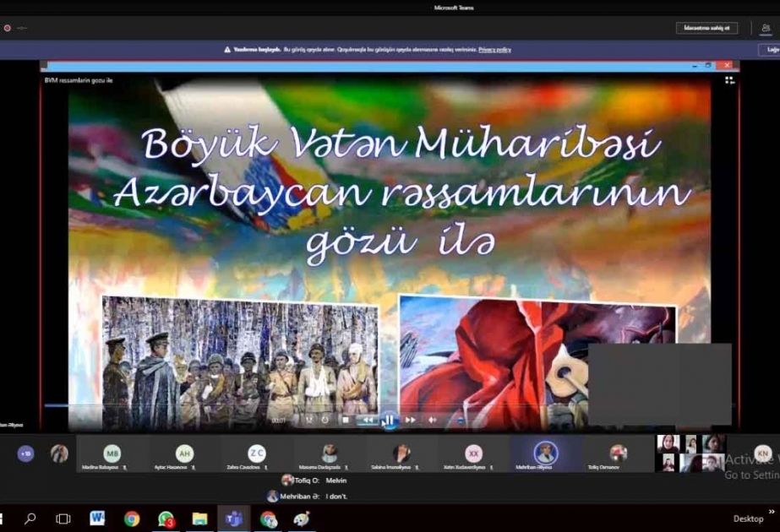Click the 'Tofiq O: Melvin' chat message
The width and height of the screenshot is (780, 532).
coord(314,480)
